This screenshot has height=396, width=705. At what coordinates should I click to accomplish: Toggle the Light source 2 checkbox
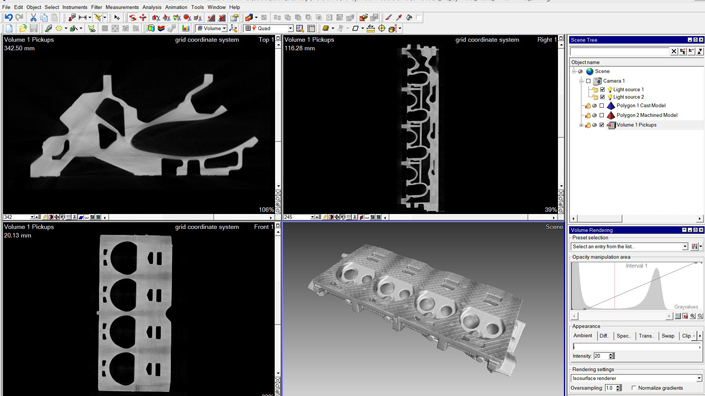pyautogui.click(x=602, y=97)
